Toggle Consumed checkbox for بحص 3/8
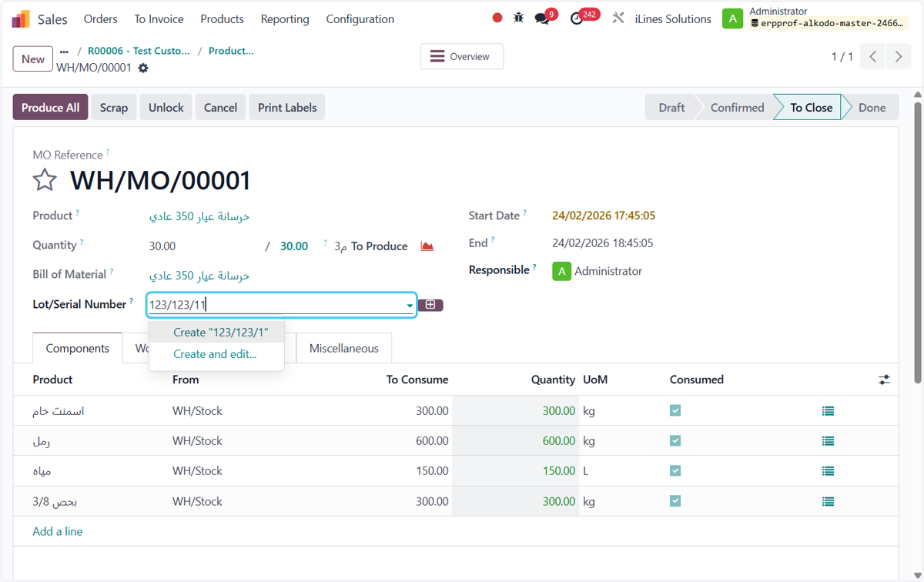This screenshot has height=582, width=924. click(675, 501)
